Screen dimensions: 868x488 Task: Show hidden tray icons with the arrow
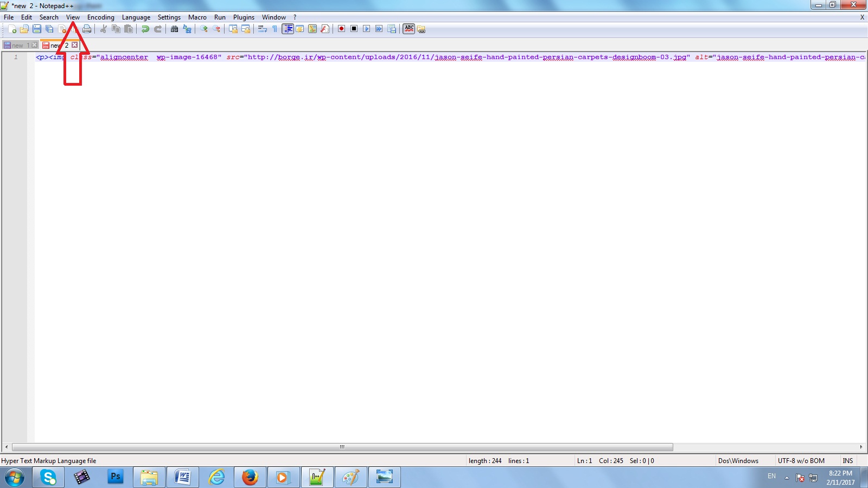[787, 478]
